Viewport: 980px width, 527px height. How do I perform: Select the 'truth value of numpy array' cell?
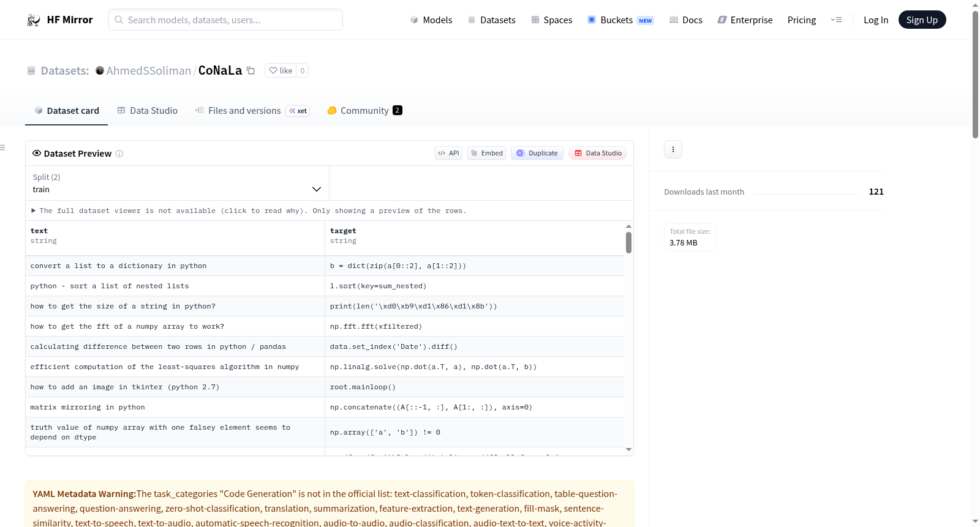(175, 432)
